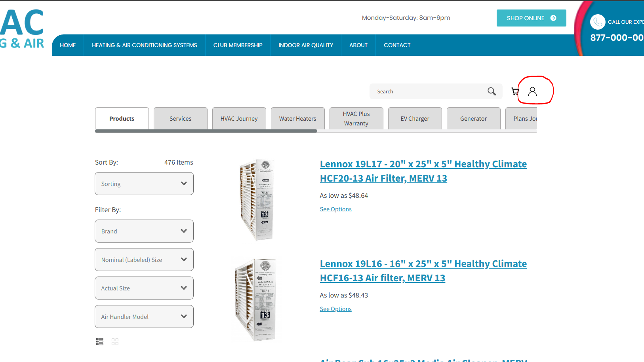This screenshot has height=362, width=644.
Task: Click the Lennox 19L17 filter thumbnail
Action: point(257,199)
